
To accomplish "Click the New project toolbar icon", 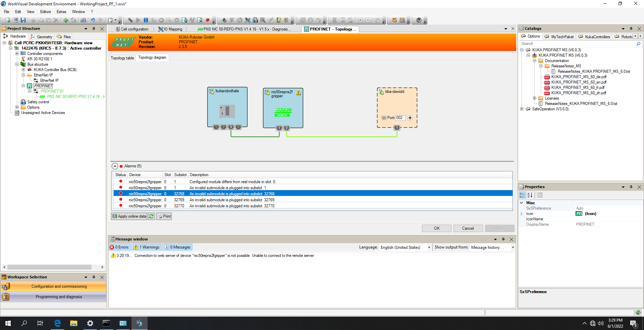I will click(x=7, y=20).
